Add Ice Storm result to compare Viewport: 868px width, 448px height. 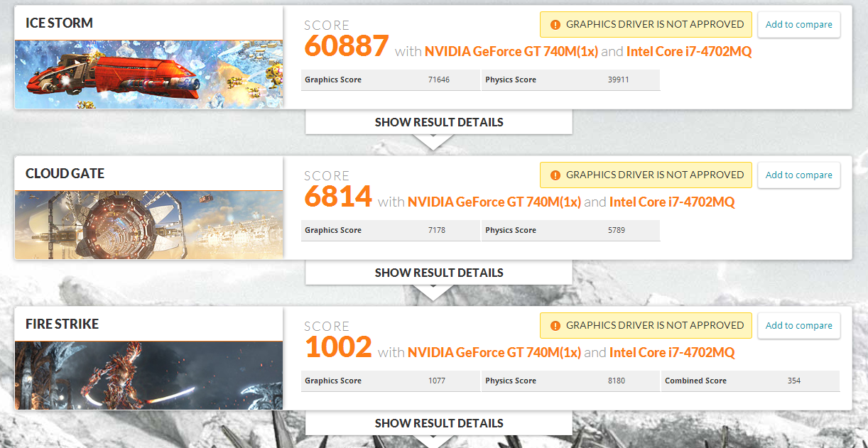(x=799, y=24)
